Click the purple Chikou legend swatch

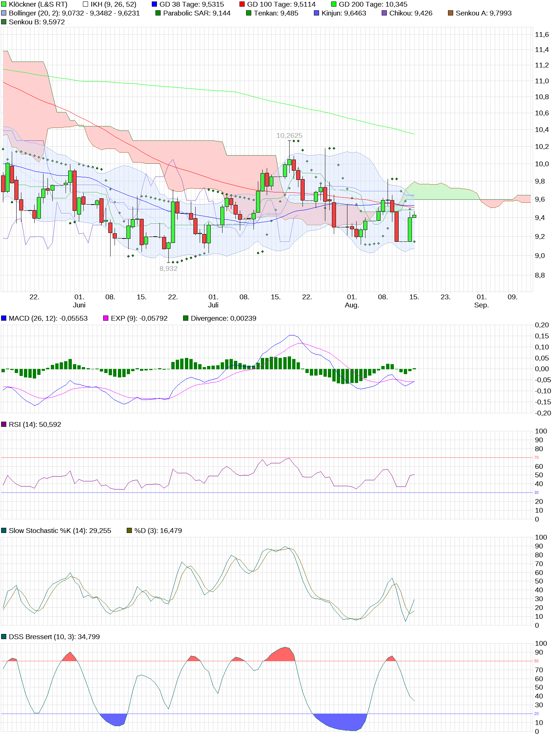click(x=384, y=13)
